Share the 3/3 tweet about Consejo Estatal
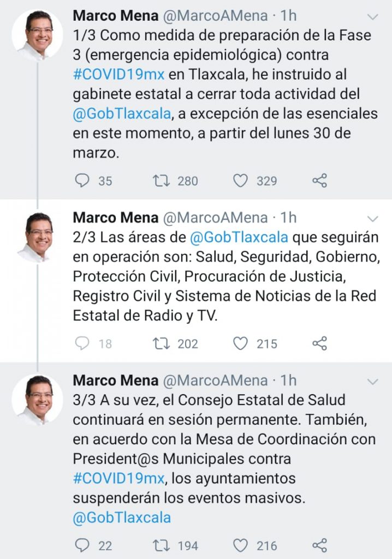Screen dimensions: 392x559 click(319, 545)
